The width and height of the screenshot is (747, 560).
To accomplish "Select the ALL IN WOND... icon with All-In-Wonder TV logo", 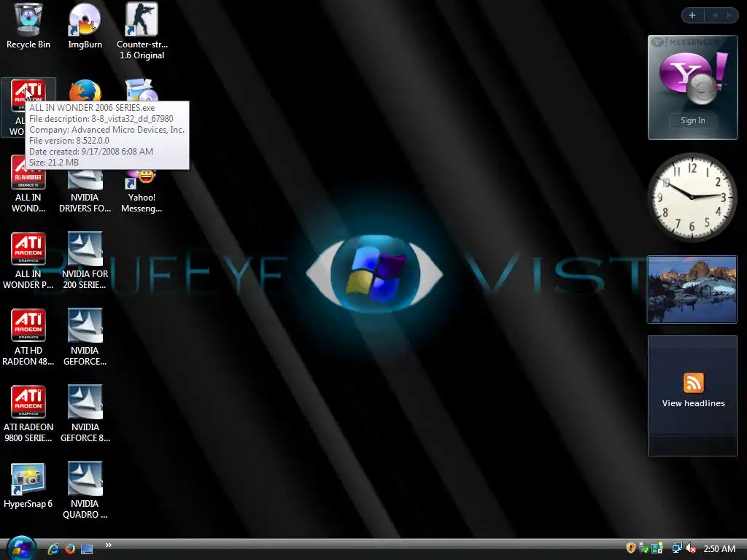I will coord(28,184).
